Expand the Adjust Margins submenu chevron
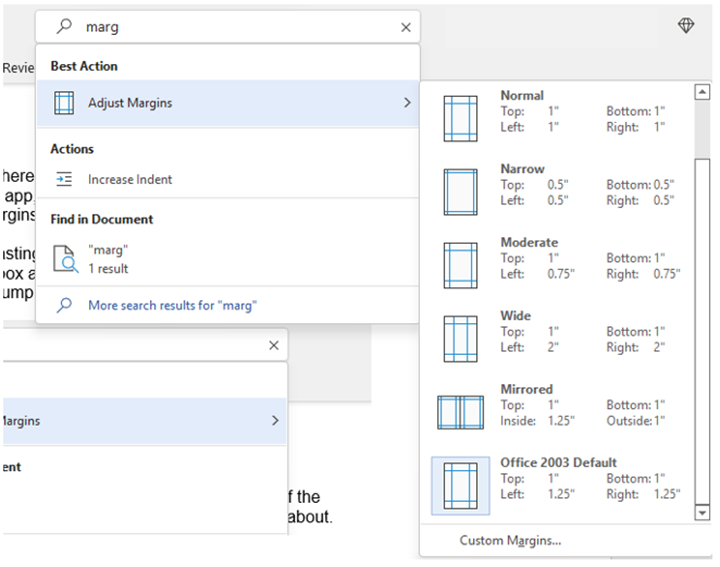The height and width of the screenshot is (567, 720). [x=407, y=103]
